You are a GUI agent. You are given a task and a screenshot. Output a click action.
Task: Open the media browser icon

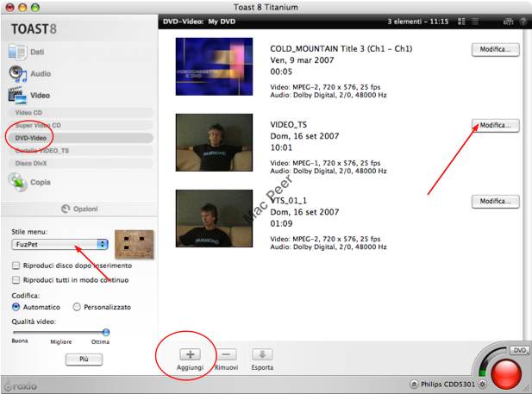coord(508,22)
